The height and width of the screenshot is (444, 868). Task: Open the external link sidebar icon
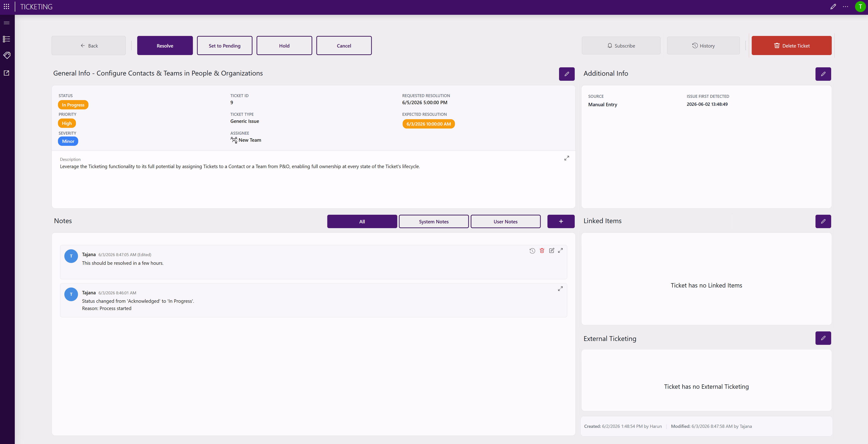[7, 73]
